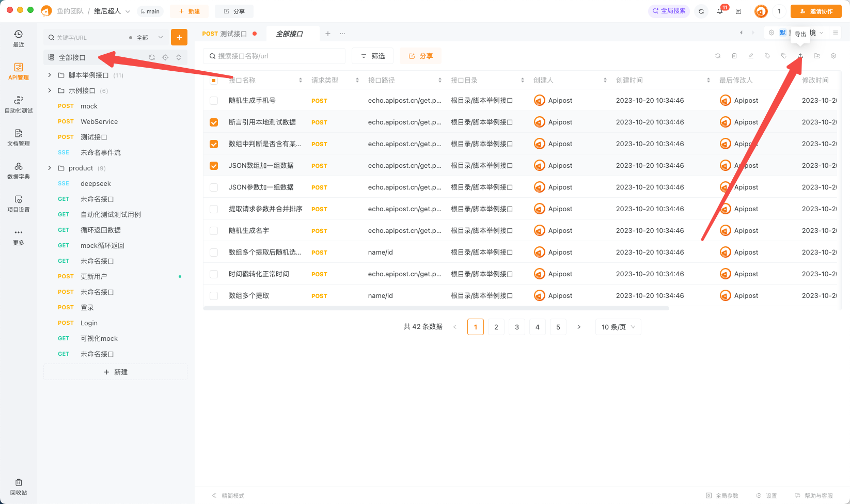
Task: Click the 邀请协作 button
Action: pos(816,11)
